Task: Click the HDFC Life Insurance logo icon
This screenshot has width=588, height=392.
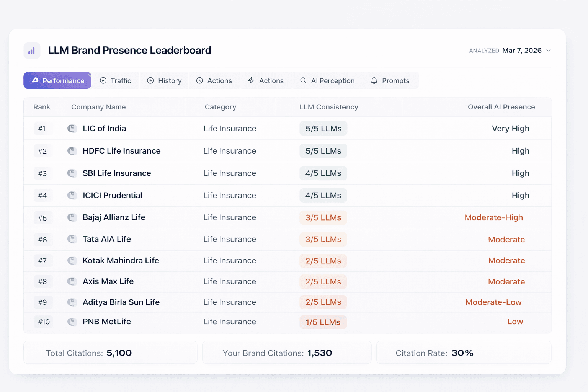Action: click(x=72, y=151)
